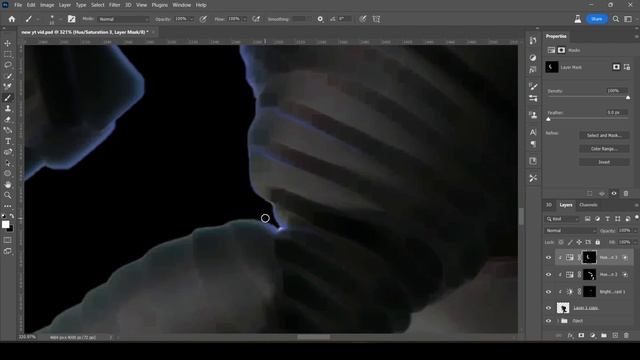This screenshot has height=360, width=640.
Task: Add a layer mask from Layers footer
Action: 581,336
